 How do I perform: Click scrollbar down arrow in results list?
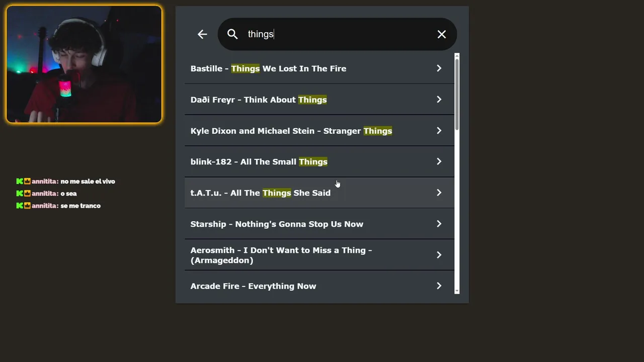coord(457,291)
